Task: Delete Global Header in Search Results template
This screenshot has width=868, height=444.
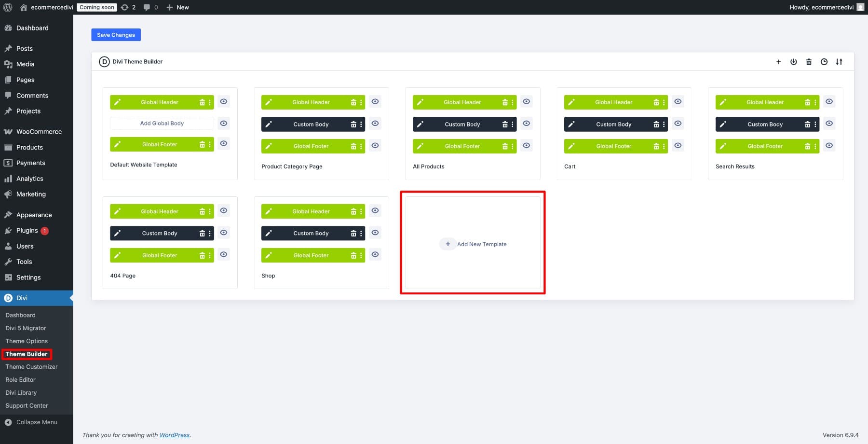Action: (x=808, y=102)
